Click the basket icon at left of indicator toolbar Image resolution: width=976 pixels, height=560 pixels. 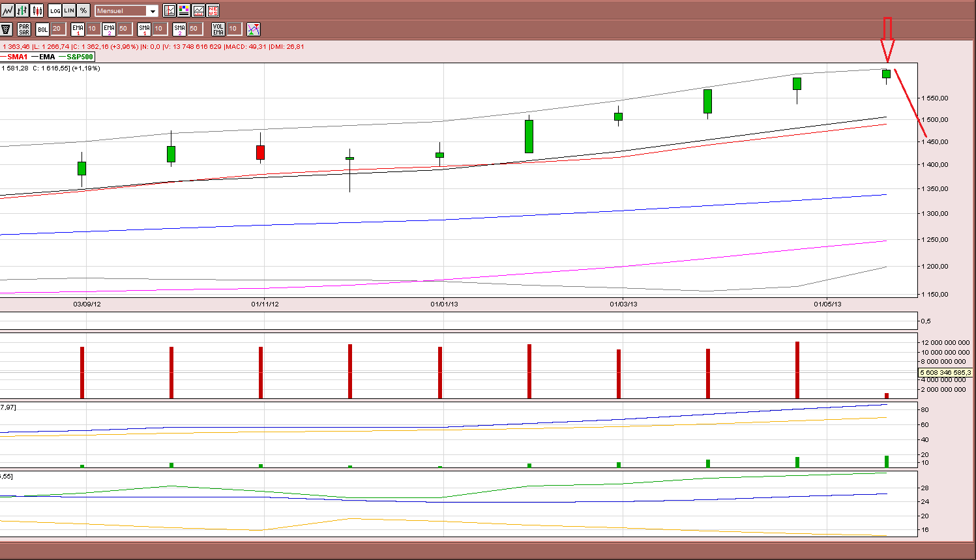(7, 29)
